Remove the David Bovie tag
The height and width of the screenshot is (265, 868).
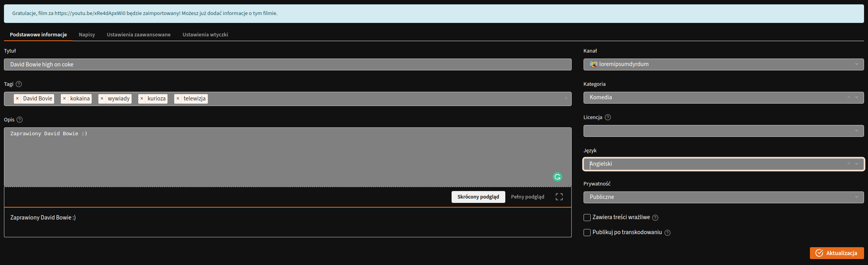pyautogui.click(x=17, y=98)
